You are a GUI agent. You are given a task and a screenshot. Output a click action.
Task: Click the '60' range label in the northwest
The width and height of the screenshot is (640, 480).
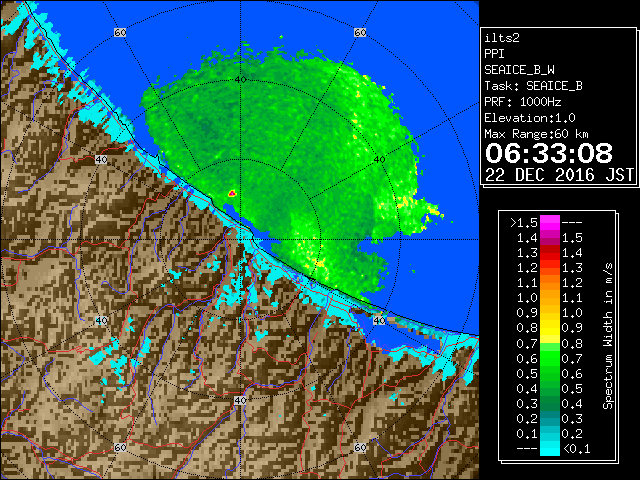coord(120,32)
